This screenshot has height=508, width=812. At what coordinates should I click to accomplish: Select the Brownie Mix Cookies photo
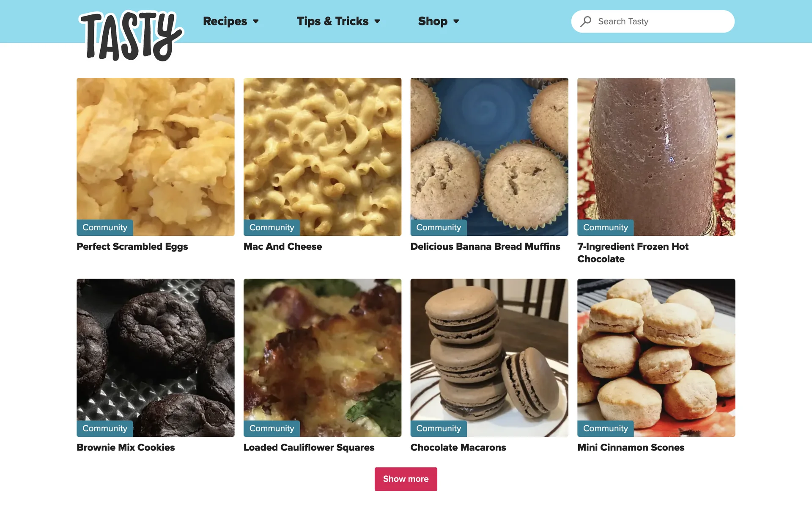tap(155, 358)
